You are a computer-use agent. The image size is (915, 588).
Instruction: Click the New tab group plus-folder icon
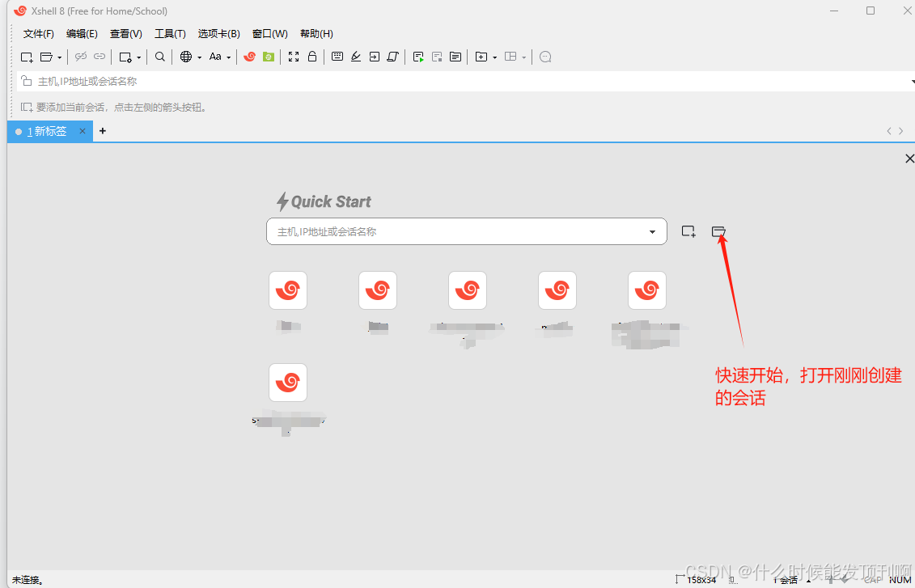click(x=481, y=57)
